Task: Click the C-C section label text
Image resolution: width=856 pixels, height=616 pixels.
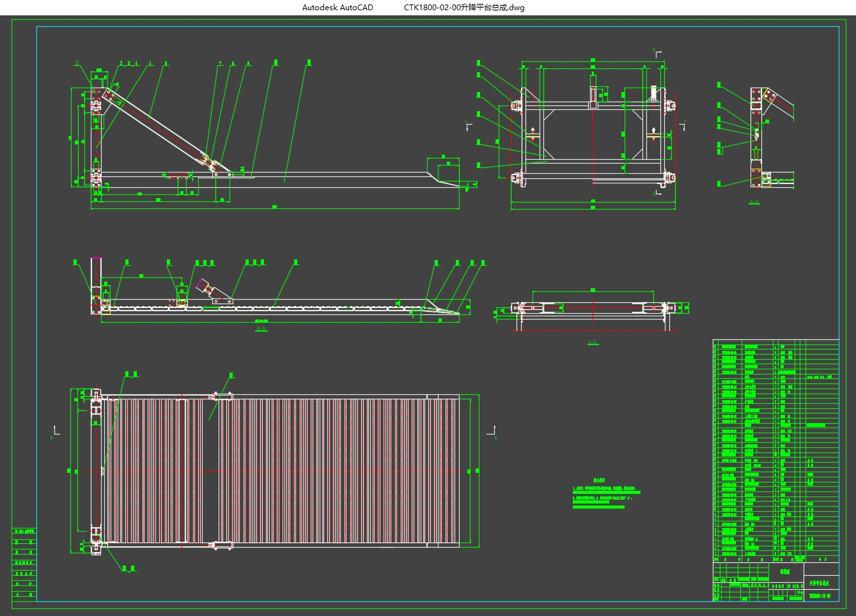Action: pos(593,343)
